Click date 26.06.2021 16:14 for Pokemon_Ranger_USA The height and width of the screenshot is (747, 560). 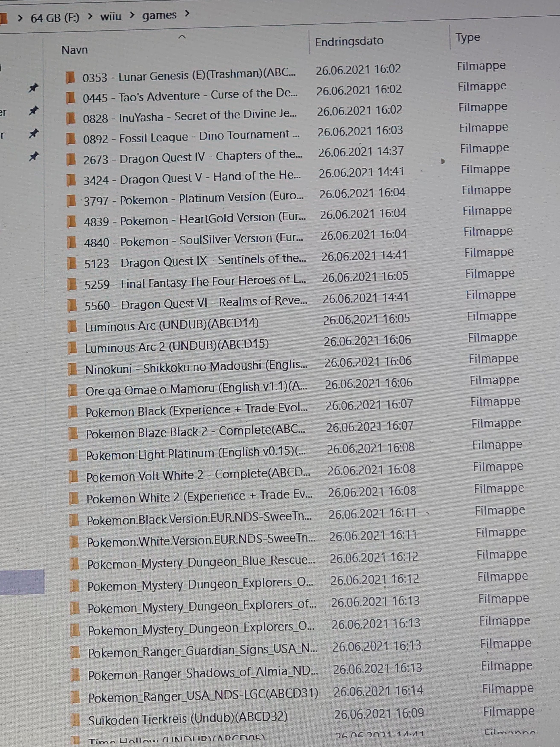(x=378, y=691)
